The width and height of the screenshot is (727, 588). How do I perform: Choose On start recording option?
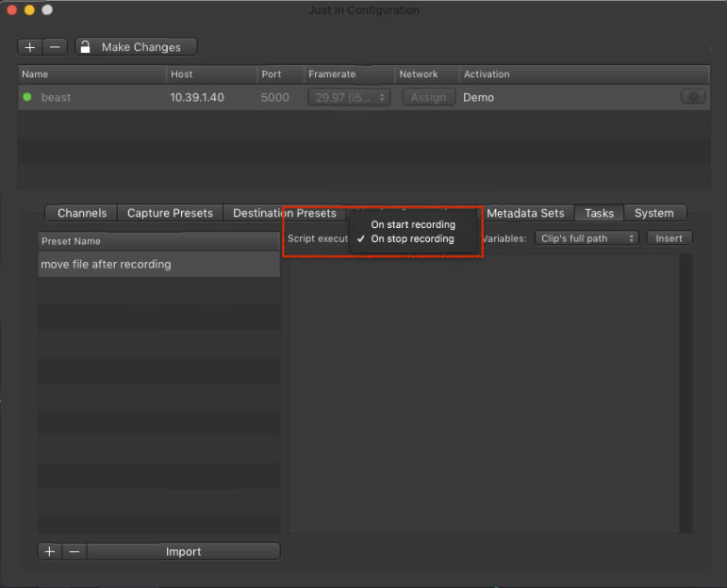click(x=413, y=224)
